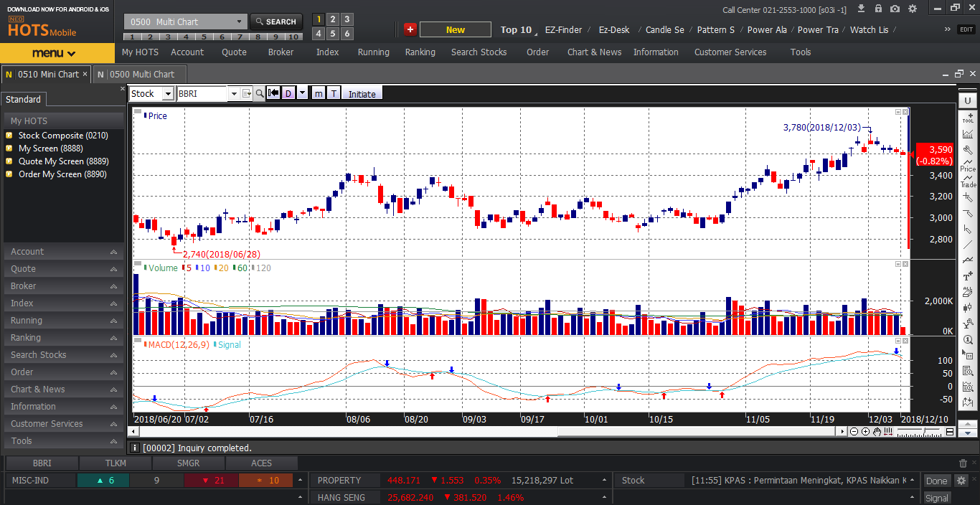Open the 0500 Multi Chart screen dropdown
Image resolution: width=980 pixels, height=505 pixels.
tap(240, 22)
